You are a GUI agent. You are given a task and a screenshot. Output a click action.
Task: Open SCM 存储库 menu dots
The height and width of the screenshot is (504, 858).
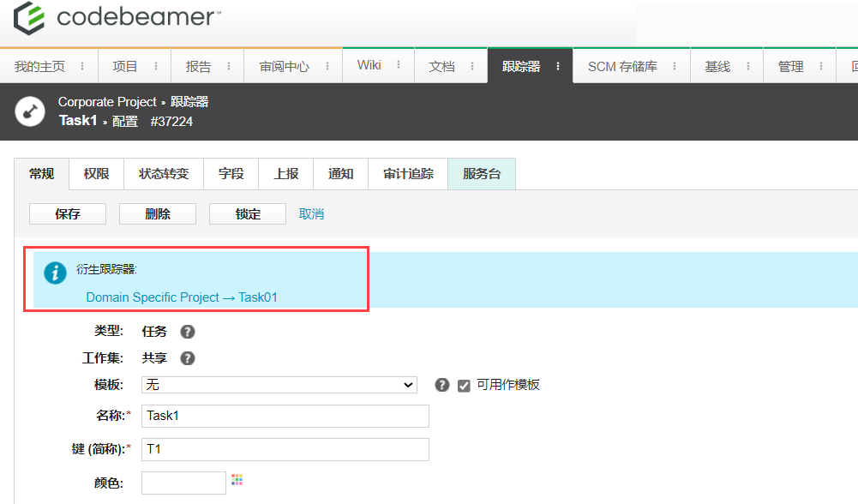[x=675, y=66]
